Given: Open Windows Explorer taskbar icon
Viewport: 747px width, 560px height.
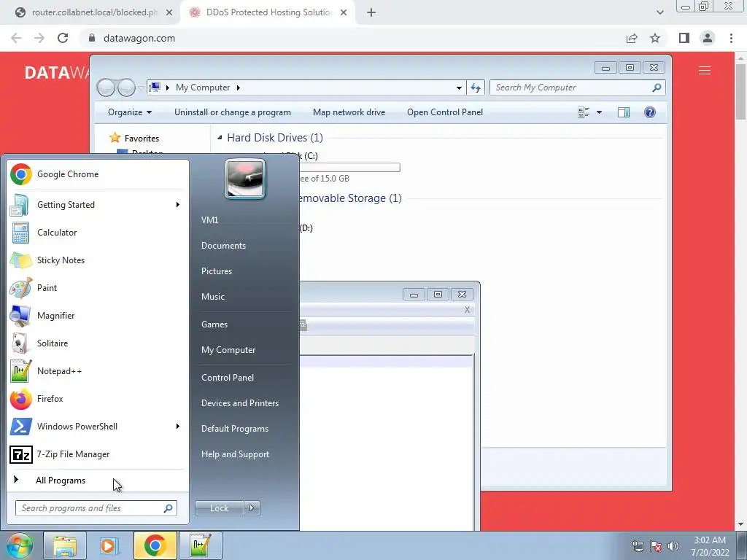Looking at the screenshot, I should click(65, 545).
